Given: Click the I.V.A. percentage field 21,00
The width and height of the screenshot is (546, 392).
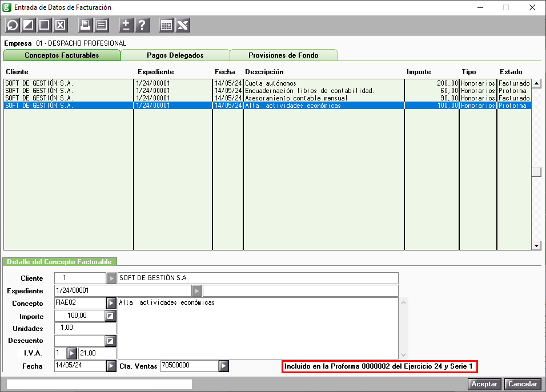Looking at the screenshot, I should (x=98, y=353).
